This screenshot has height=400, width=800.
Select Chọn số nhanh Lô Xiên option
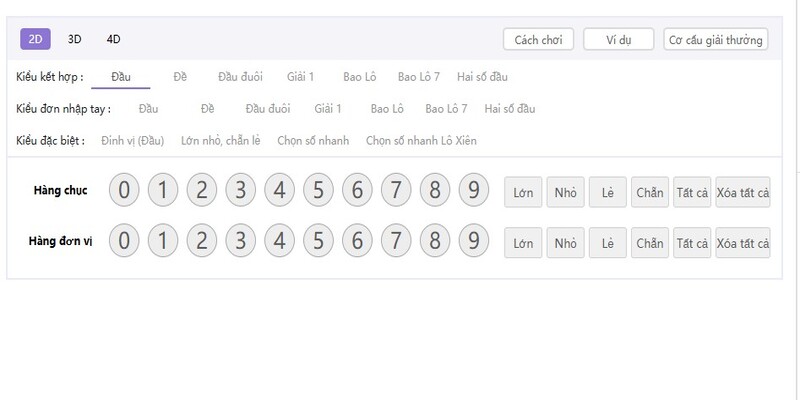point(421,141)
